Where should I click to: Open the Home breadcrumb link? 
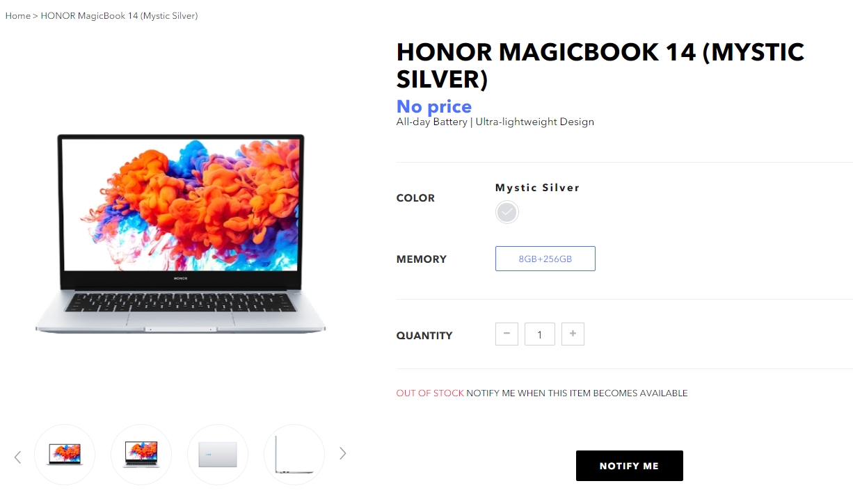point(18,15)
